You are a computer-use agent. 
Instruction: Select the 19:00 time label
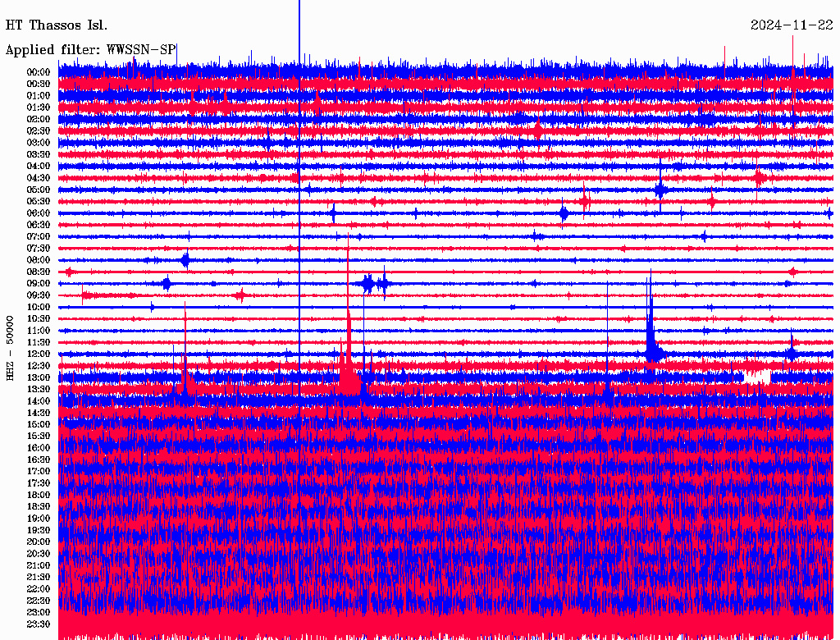39,519
